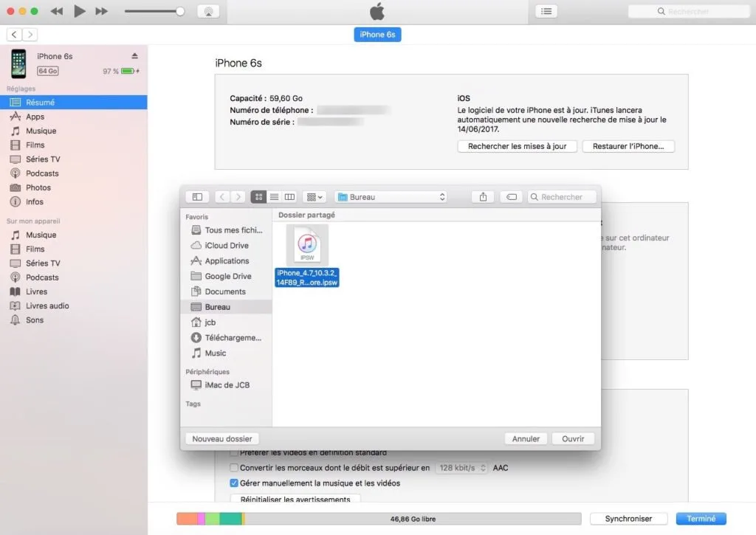This screenshot has height=535, width=756.
Task: Select iMac de JCB under Périphériques
Action: (227, 385)
